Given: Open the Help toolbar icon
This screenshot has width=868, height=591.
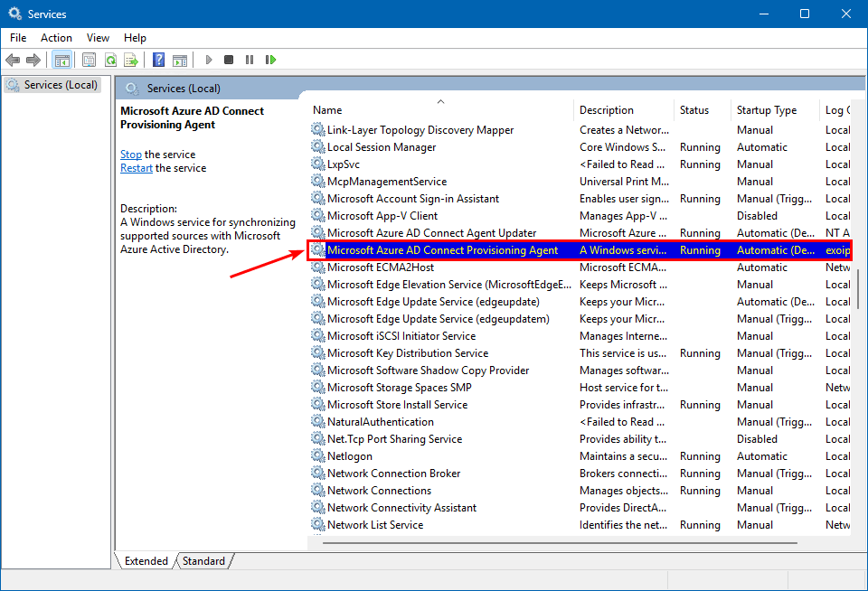Looking at the screenshot, I should (x=158, y=60).
